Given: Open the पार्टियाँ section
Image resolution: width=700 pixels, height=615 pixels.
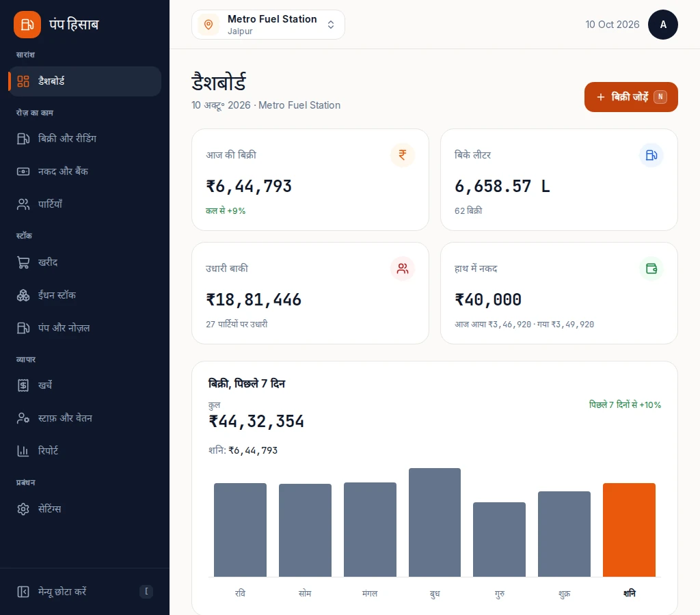Looking at the screenshot, I should click(85, 204).
